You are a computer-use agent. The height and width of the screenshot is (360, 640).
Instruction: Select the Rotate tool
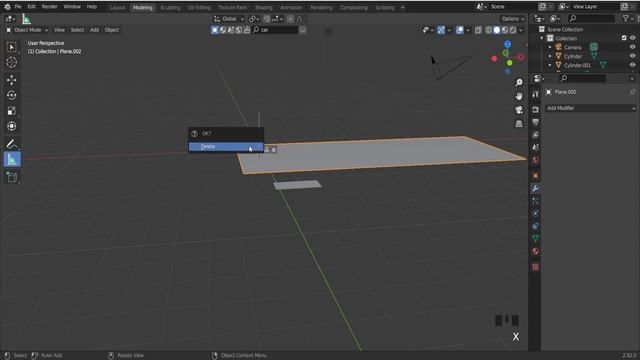(11, 95)
